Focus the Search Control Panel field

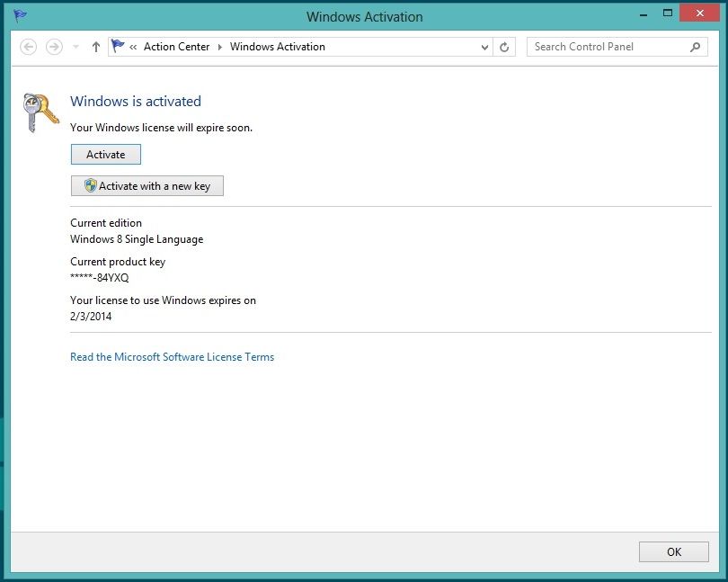[607, 47]
